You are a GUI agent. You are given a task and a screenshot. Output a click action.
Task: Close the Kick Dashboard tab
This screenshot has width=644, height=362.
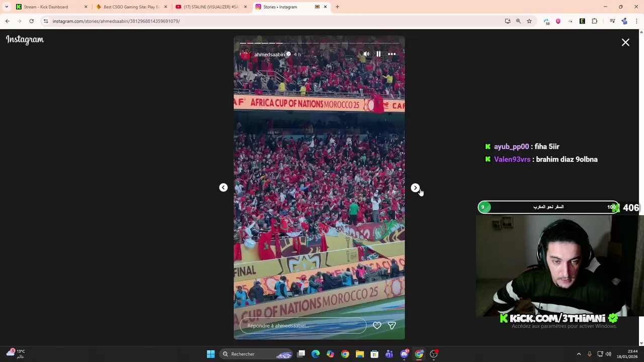[86, 7]
